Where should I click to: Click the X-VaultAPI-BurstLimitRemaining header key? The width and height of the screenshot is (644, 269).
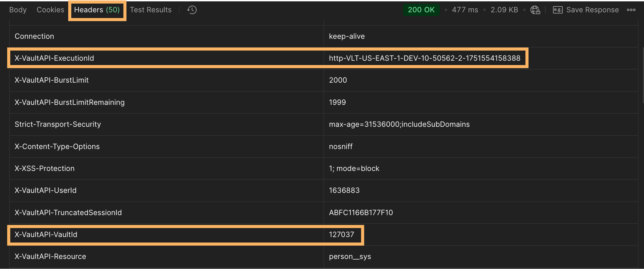pos(69,102)
